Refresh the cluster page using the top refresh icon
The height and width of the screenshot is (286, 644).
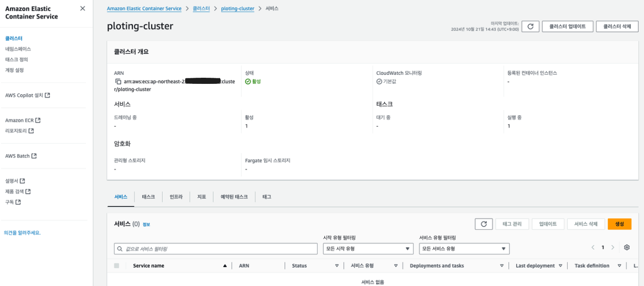530,27
